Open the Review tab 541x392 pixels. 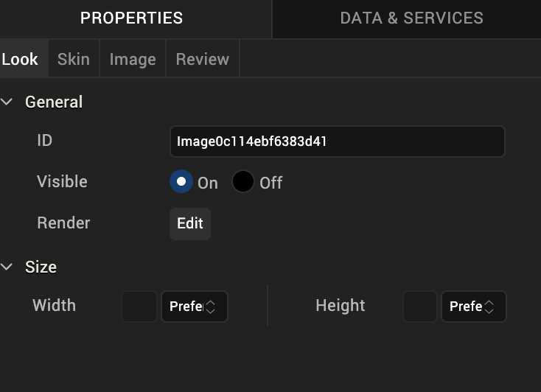point(203,59)
